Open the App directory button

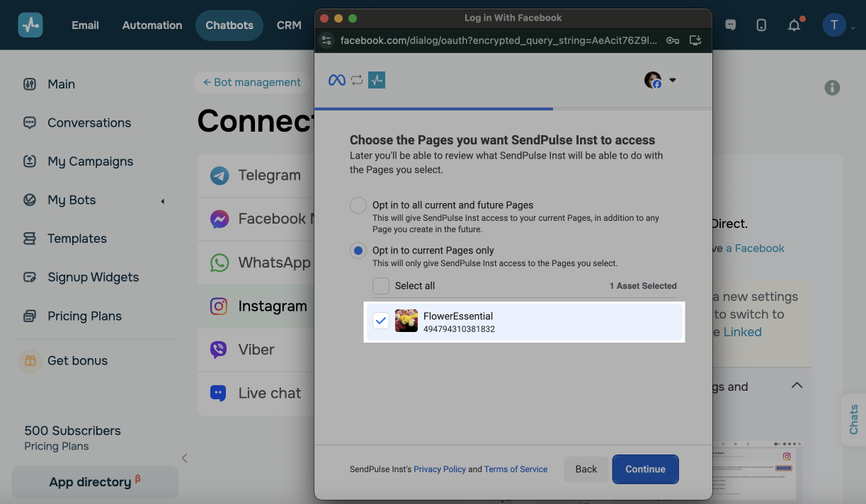(95, 482)
